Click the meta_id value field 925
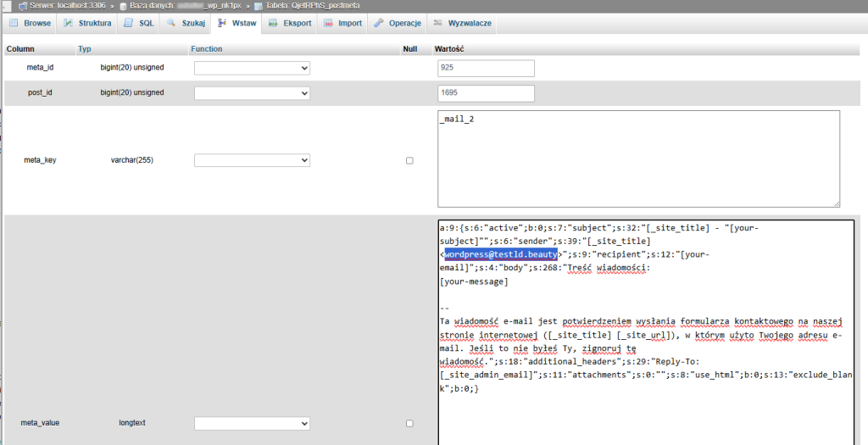This screenshot has height=445, width=868. [486, 68]
